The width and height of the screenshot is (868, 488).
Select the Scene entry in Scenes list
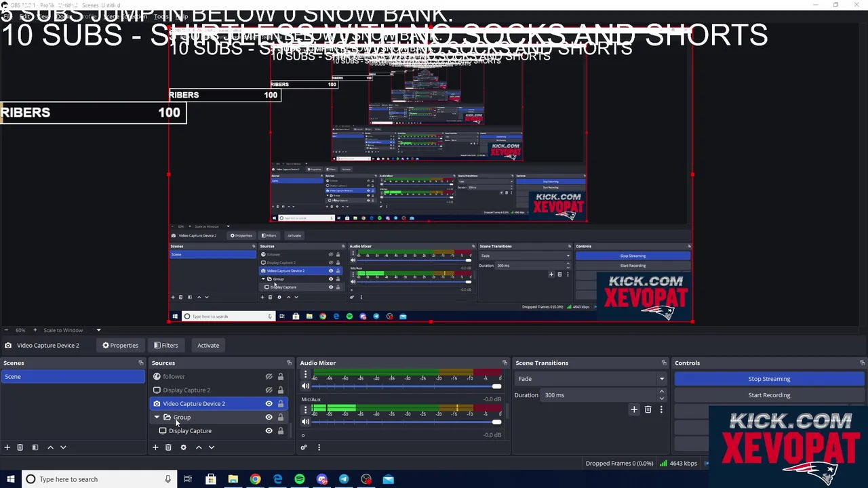pyautogui.click(x=73, y=377)
